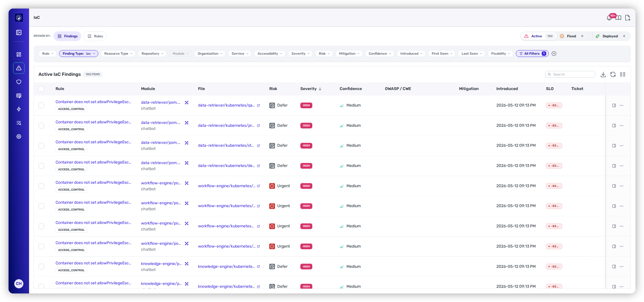
Task: Open the search list icon in the sidebar
Action: [x=19, y=123]
